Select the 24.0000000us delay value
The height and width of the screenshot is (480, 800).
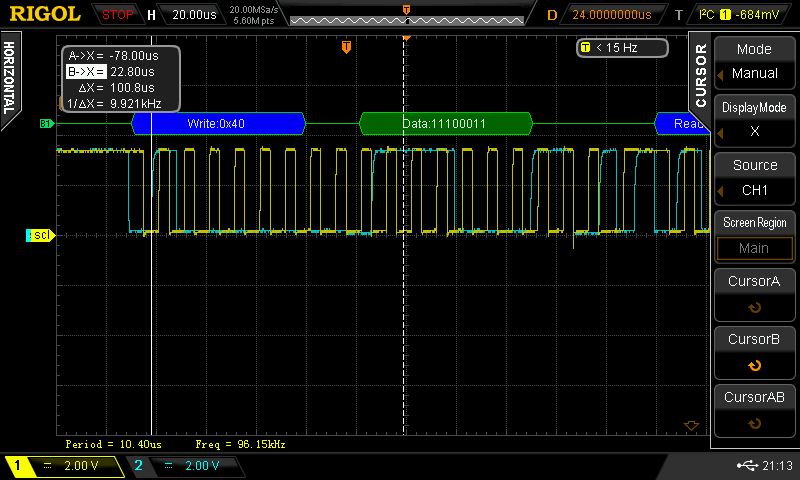(x=612, y=15)
